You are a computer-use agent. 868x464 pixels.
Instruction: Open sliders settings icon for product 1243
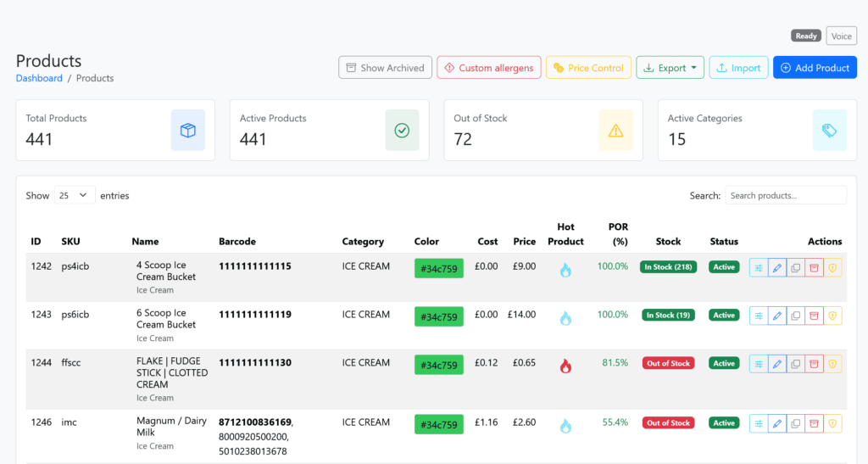[x=759, y=316]
